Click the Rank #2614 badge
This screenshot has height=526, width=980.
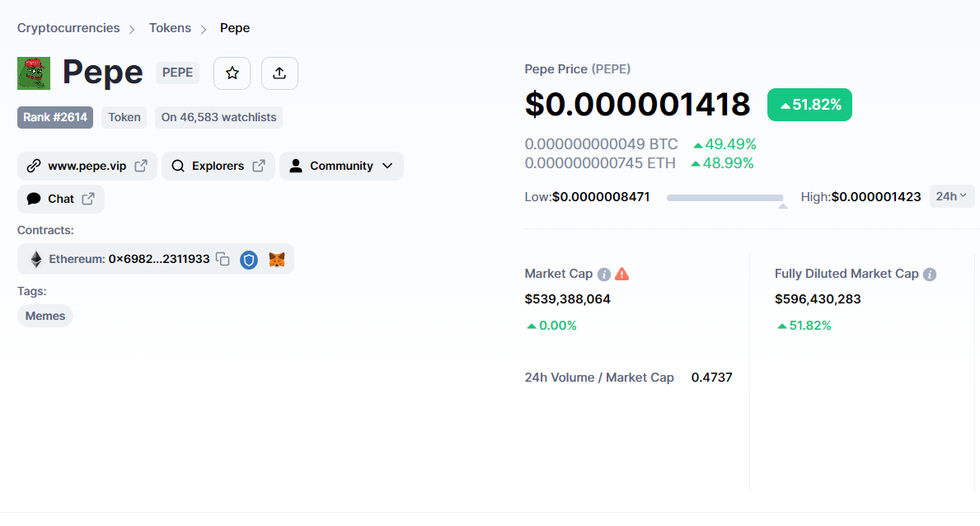(x=55, y=117)
